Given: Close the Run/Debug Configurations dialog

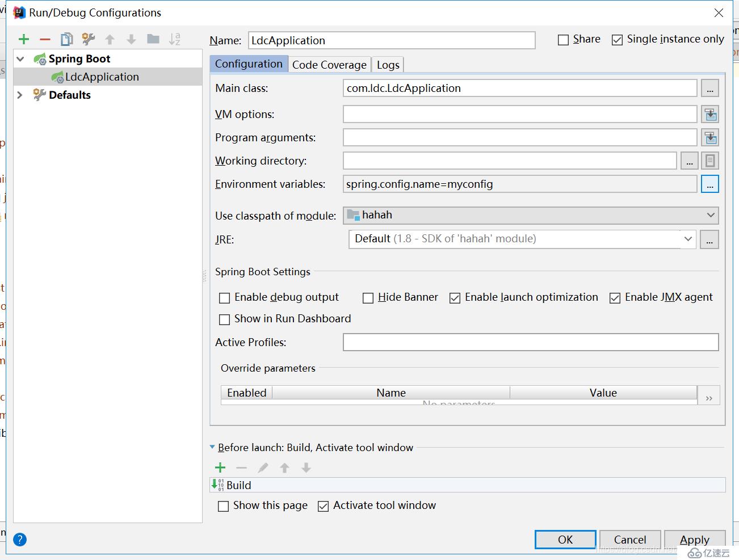Looking at the screenshot, I should point(719,12).
